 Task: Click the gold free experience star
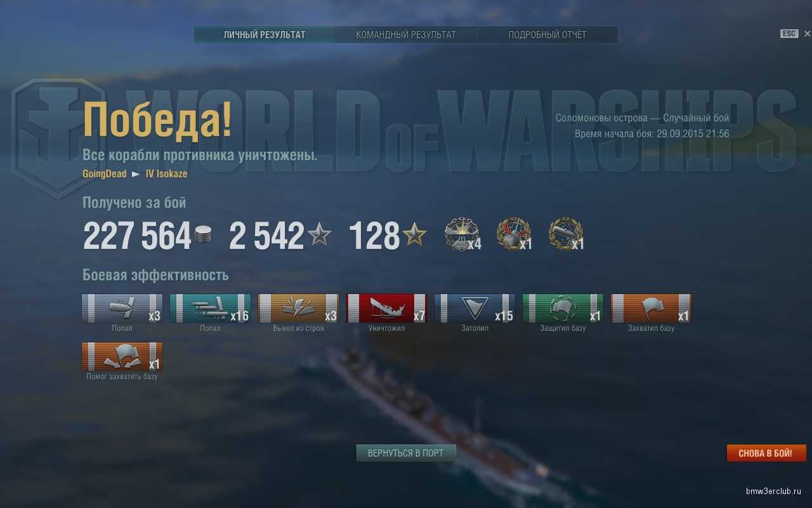tap(414, 235)
